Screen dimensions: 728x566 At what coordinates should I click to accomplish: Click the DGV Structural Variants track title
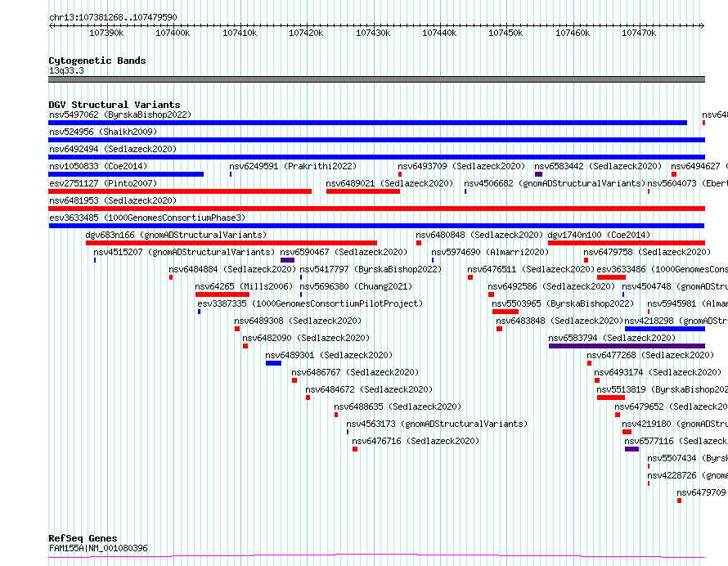pyautogui.click(x=115, y=105)
